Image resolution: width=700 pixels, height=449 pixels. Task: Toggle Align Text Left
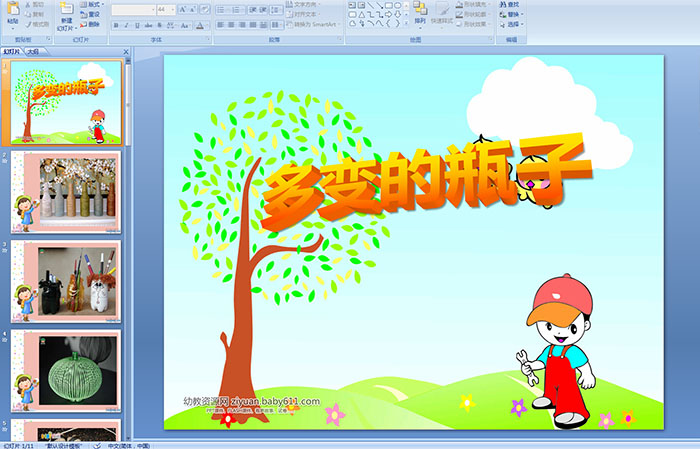(221, 25)
